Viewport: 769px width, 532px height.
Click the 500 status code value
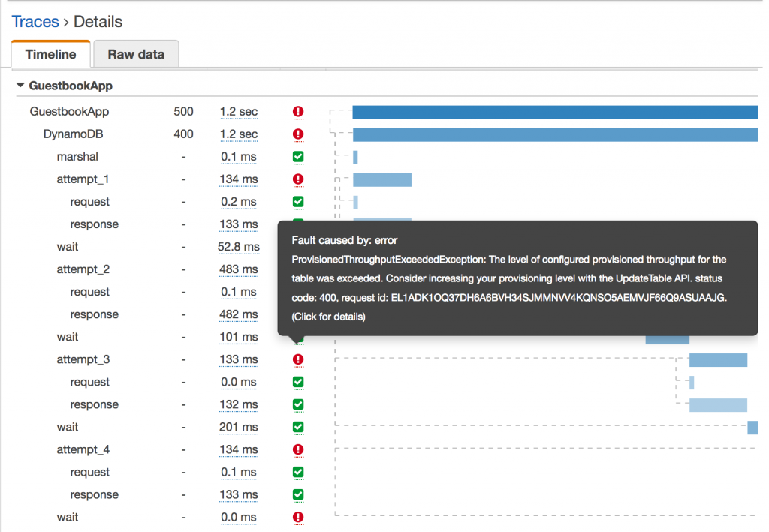[183, 112]
